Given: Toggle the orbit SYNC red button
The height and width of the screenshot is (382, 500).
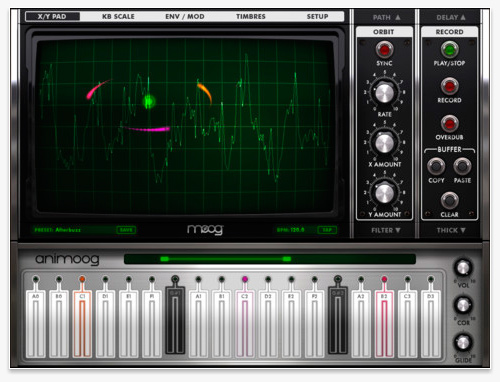Looking at the screenshot, I should [x=384, y=50].
